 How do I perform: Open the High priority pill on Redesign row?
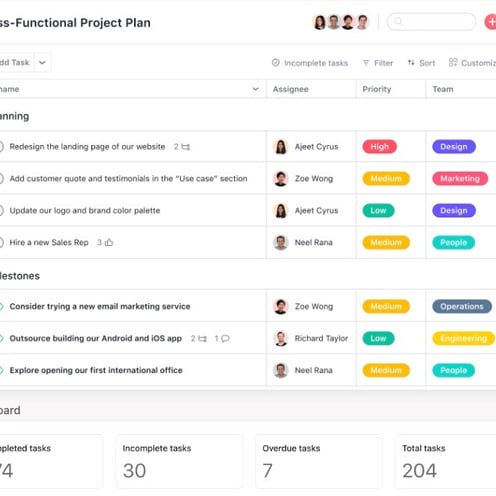click(380, 147)
